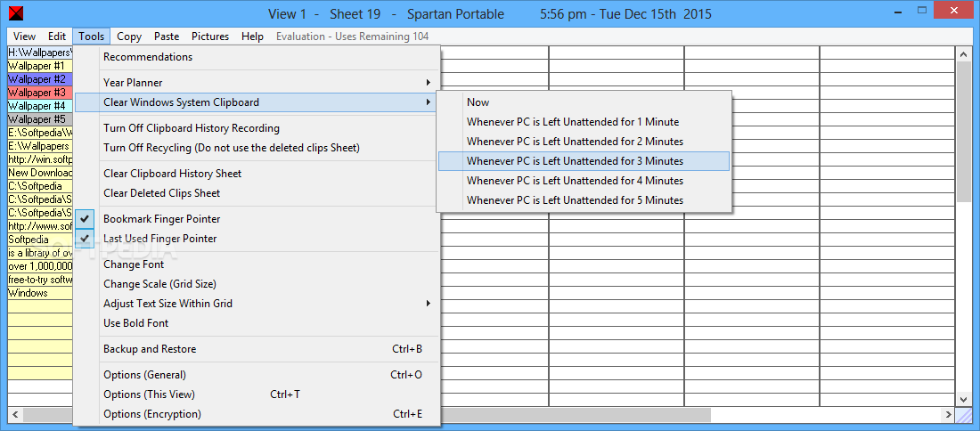Viewport: 980px width, 431px height.
Task: Open Options (This View)
Action: [x=255, y=394]
